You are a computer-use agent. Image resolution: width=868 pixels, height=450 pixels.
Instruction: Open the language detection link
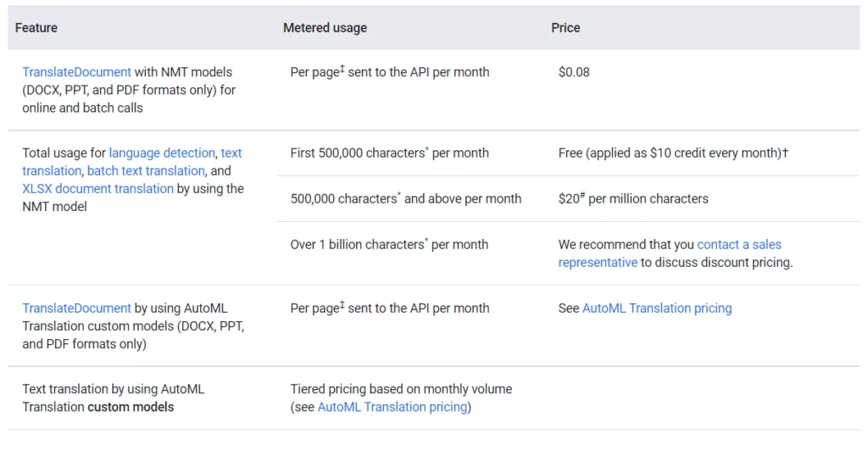click(x=162, y=153)
